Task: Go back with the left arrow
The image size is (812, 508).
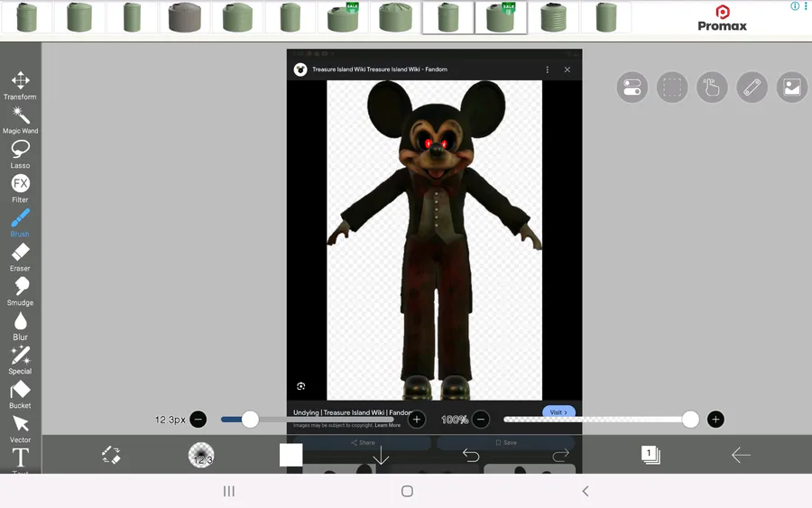Action: [741, 455]
